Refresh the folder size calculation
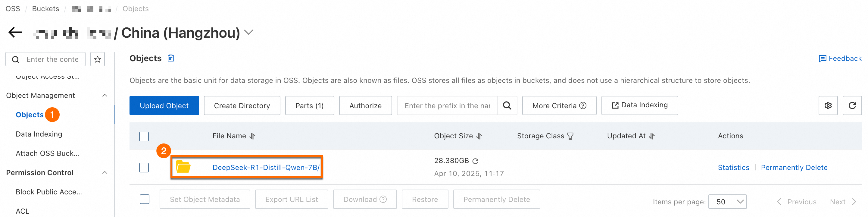This screenshot has height=217, width=868. coord(476,161)
